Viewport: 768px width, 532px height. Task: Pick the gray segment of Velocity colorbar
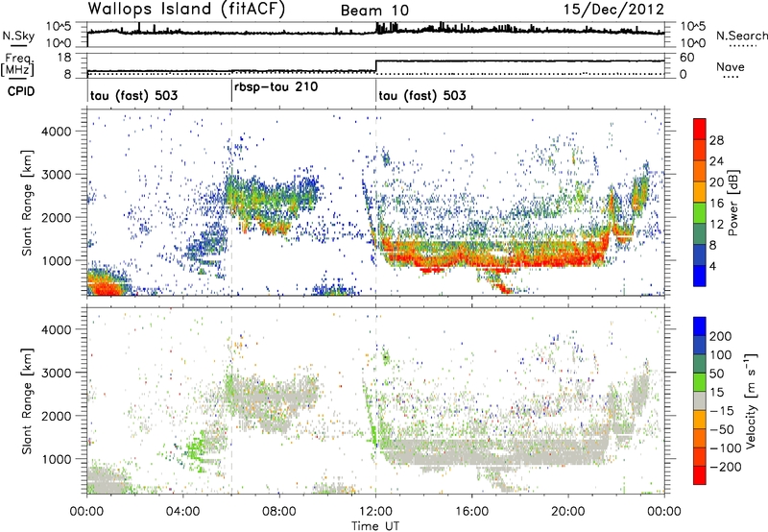pos(700,401)
